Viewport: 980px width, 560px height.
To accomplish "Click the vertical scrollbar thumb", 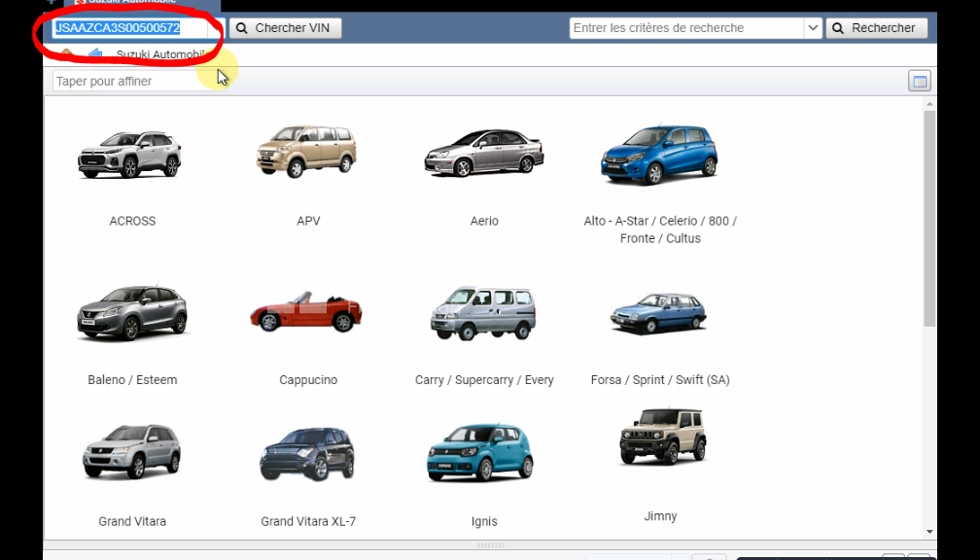I will click(929, 218).
